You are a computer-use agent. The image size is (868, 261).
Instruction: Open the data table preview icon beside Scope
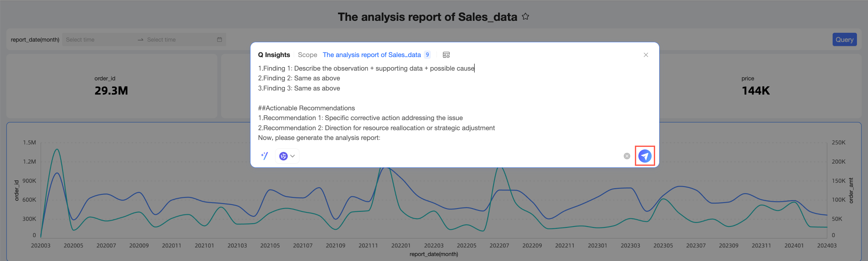click(446, 55)
